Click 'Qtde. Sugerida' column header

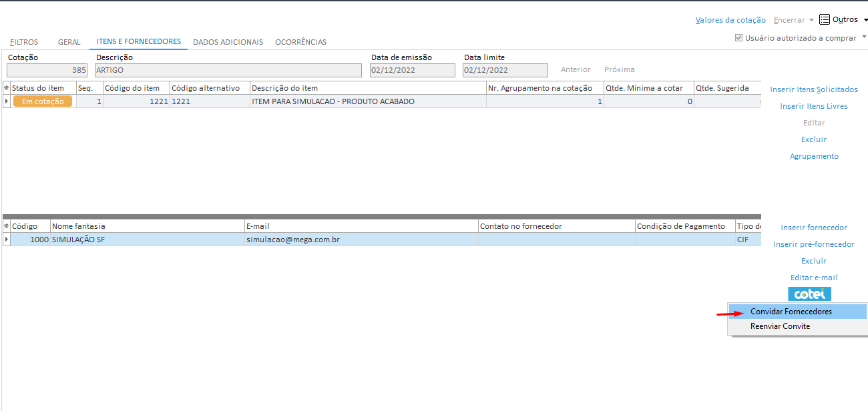(727, 88)
